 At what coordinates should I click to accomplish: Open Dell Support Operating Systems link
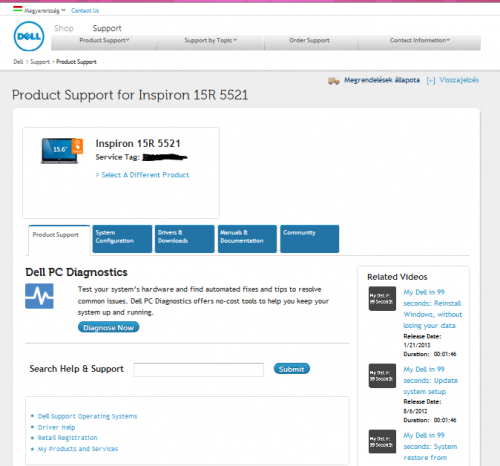[87, 416]
